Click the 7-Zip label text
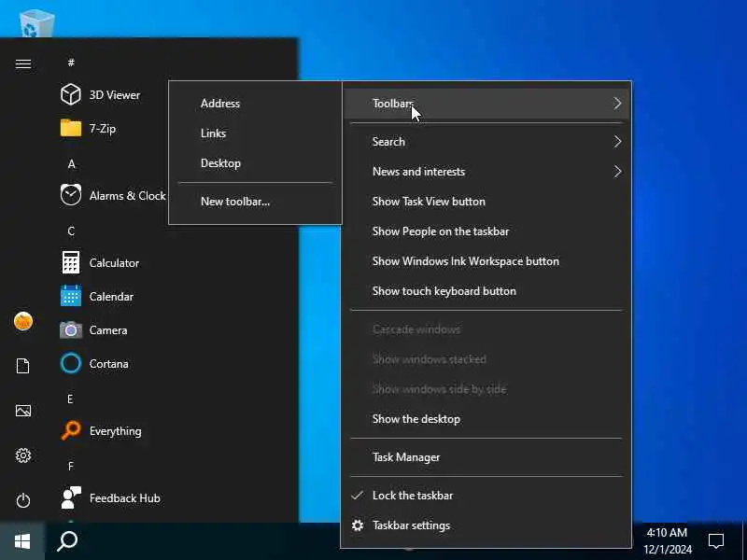The width and height of the screenshot is (747, 560). (103, 129)
